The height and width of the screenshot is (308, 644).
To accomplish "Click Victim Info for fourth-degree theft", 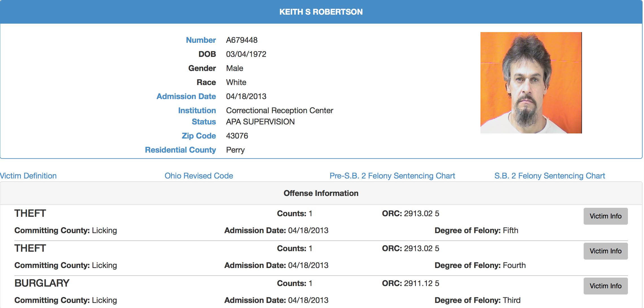I will click(606, 251).
